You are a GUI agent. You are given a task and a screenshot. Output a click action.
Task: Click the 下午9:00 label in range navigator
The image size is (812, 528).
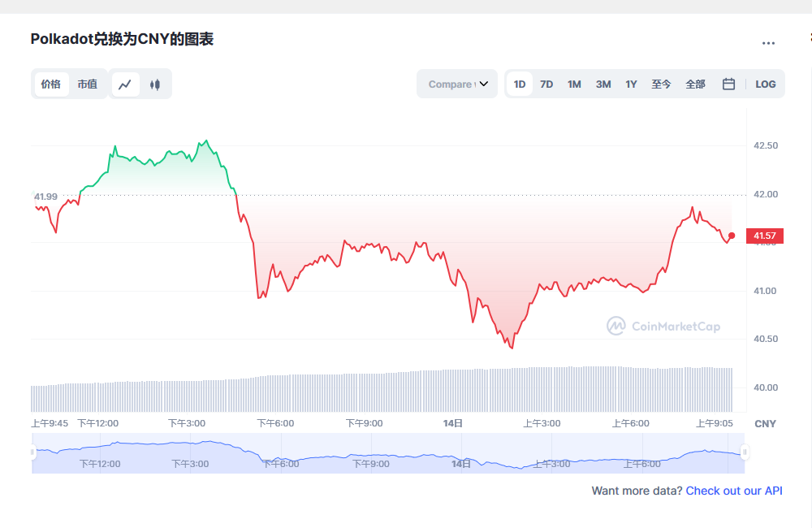click(x=371, y=464)
